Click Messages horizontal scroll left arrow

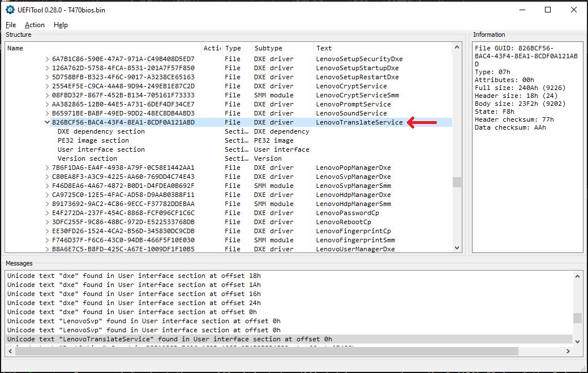click(x=10, y=351)
